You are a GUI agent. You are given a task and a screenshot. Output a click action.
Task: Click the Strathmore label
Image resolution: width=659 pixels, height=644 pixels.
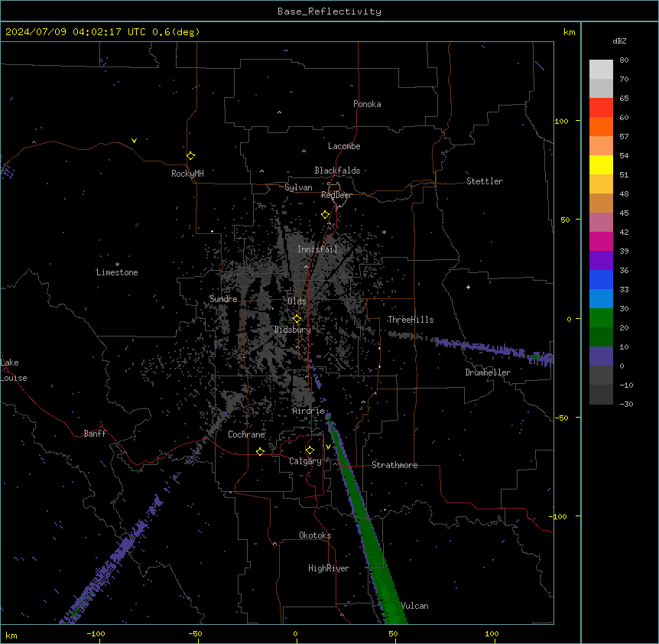tap(394, 465)
